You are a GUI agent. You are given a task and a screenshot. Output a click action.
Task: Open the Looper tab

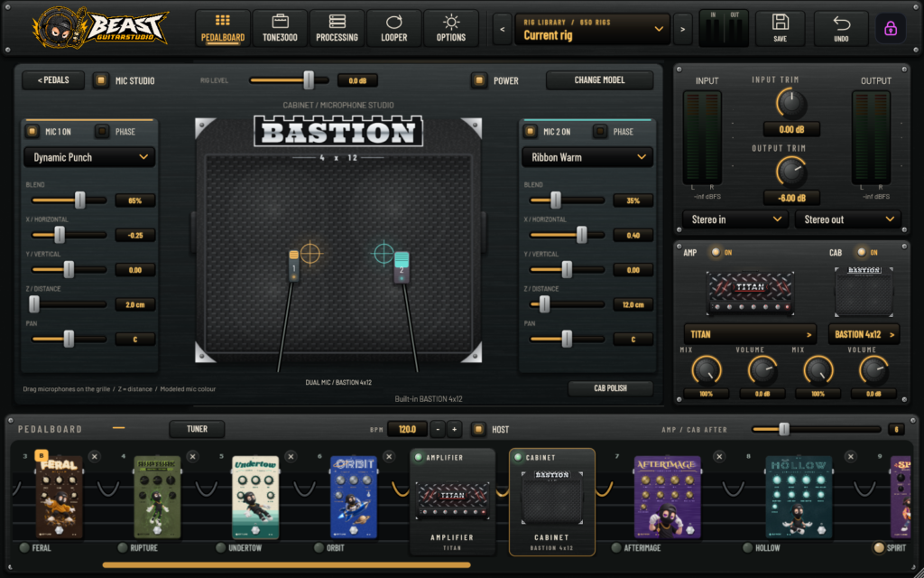coord(393,28)
